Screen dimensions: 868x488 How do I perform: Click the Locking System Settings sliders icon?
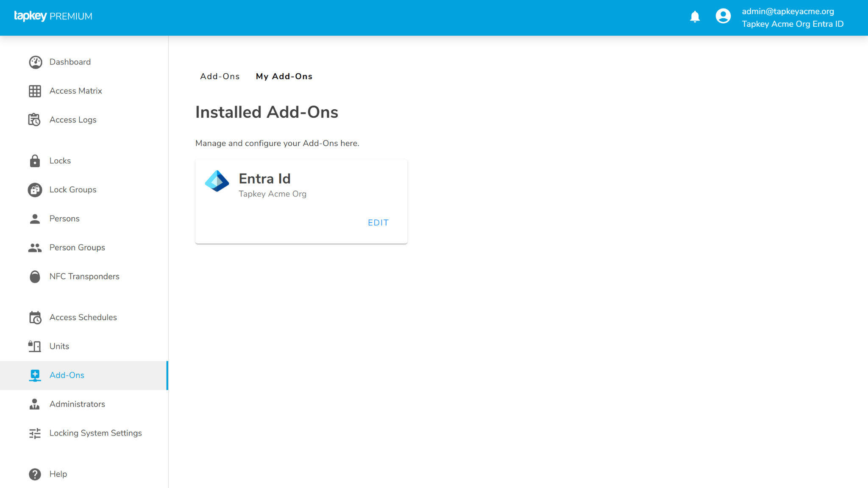pos(35,433)
